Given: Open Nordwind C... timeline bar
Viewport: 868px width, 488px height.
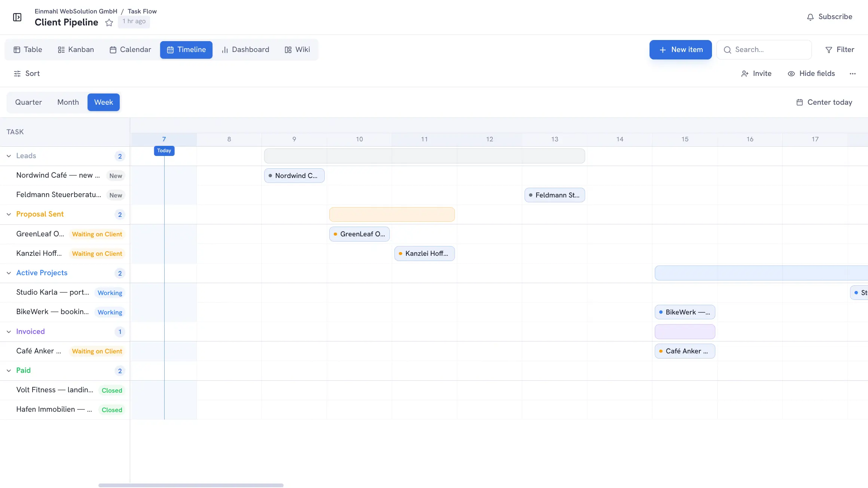Looking at the screenshot, I should (294, 176).
